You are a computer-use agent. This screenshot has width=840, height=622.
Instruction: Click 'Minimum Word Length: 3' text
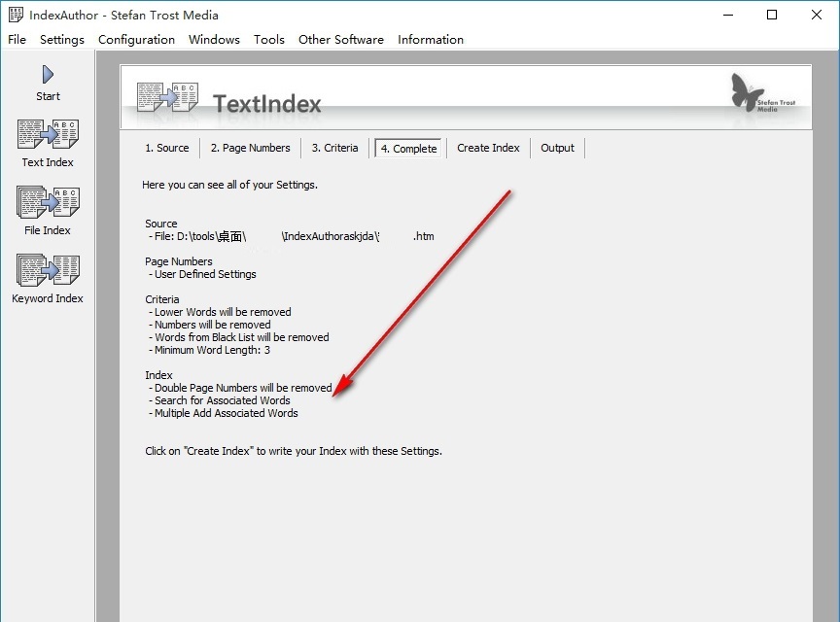point(209,351)
